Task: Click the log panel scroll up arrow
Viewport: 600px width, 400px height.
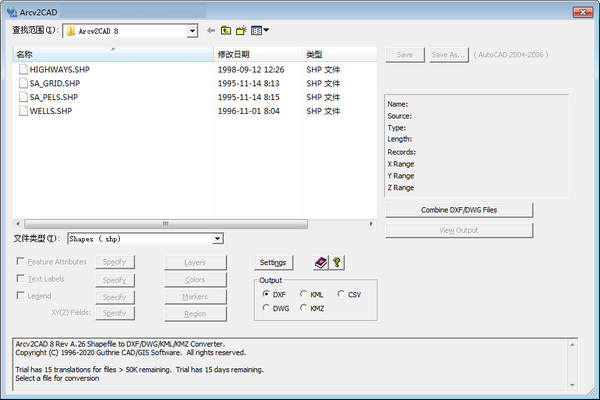Action: (x=572, y=344)
